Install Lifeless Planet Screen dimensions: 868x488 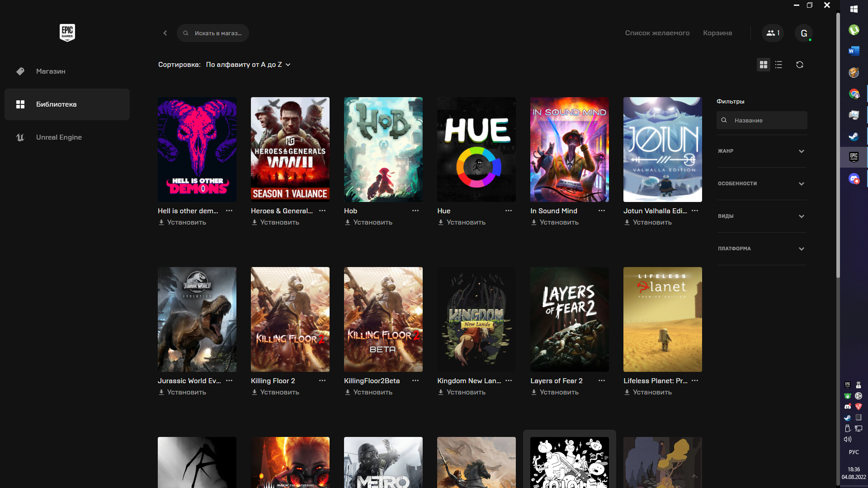648,392
